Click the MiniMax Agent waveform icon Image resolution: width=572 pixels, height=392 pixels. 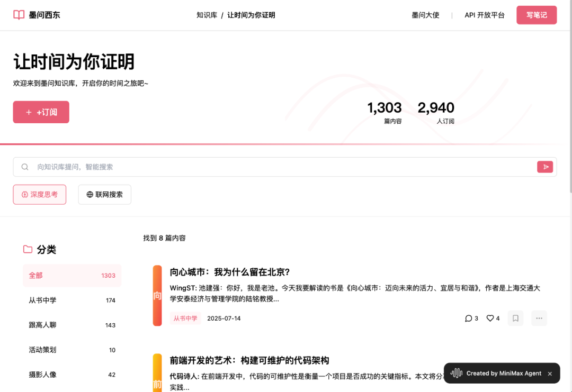[457, 373]
